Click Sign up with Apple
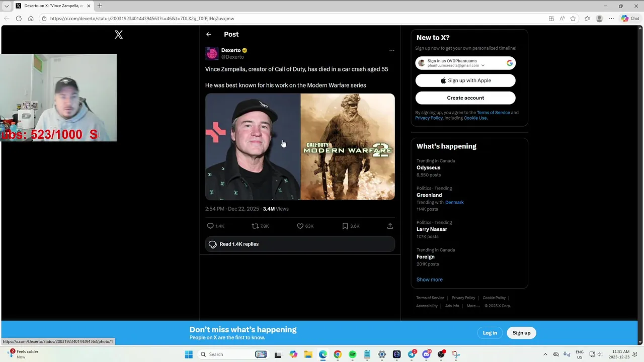The image size is (644, 362). 465,80
